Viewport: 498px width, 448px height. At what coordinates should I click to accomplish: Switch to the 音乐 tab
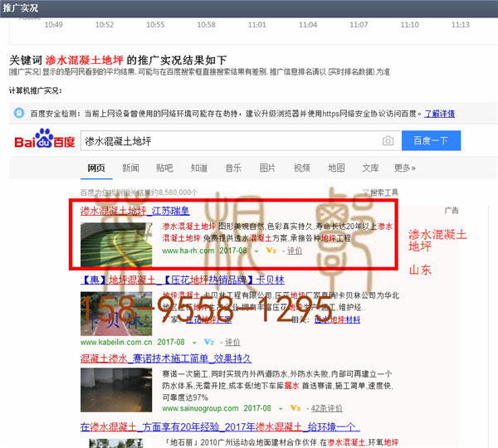pos(233,168)
